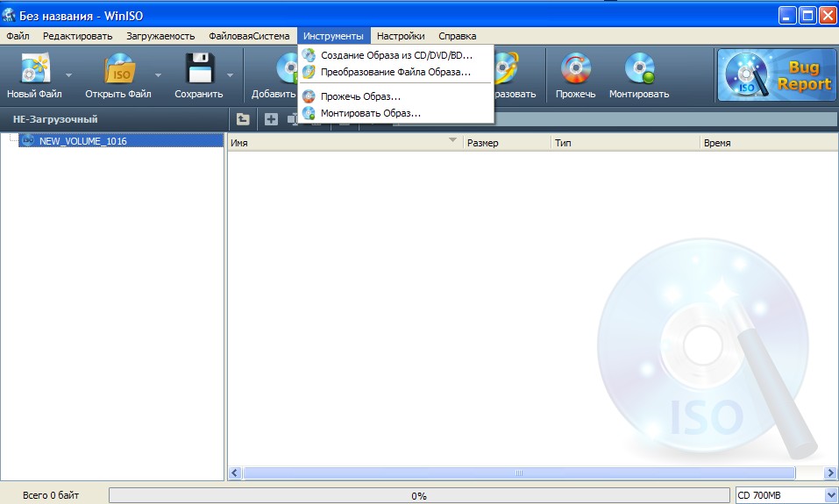Click the Новый Файл toolbar icon
Viewport: 839px width, 504px height.
click(x=35, y=68)
